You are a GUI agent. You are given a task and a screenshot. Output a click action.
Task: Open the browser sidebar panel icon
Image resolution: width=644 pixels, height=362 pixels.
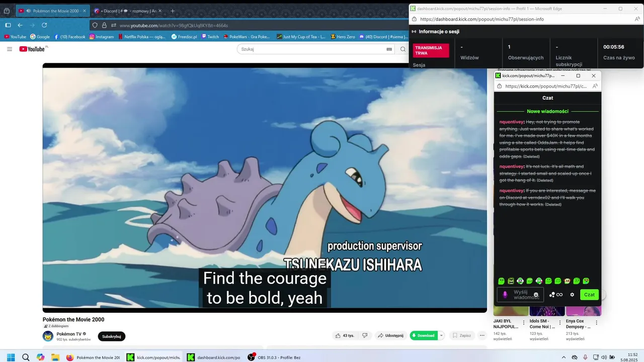pyautogui.click(x=8, y=25)
